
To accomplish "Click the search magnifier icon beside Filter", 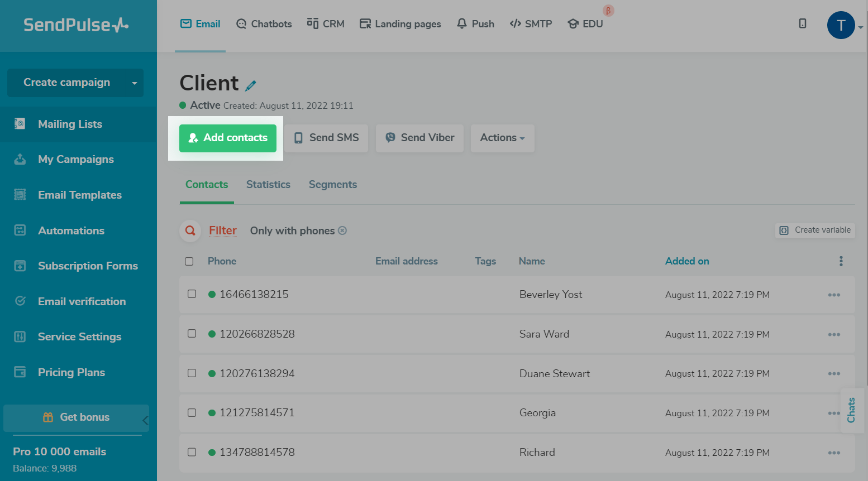I will [190, 230].
